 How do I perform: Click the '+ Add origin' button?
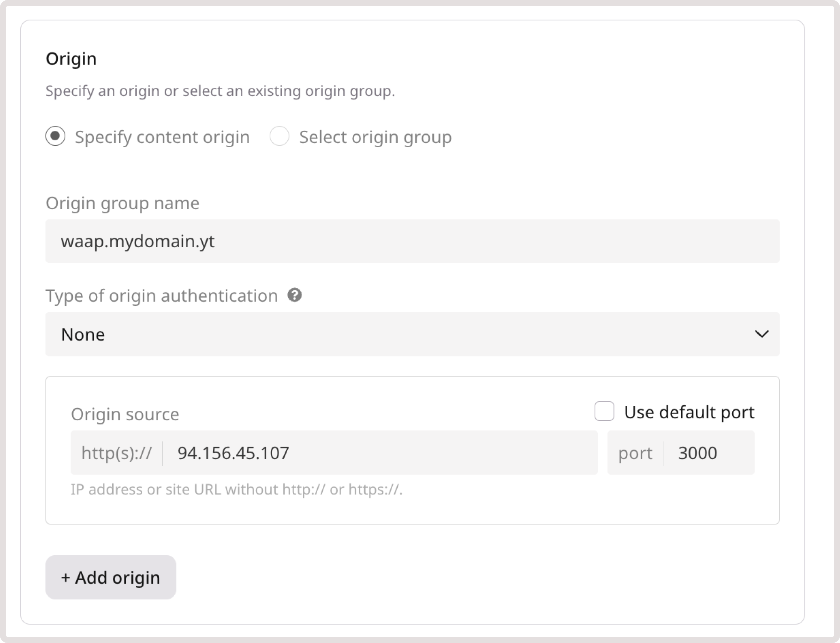pyautogui.click(x=110, y=577)
